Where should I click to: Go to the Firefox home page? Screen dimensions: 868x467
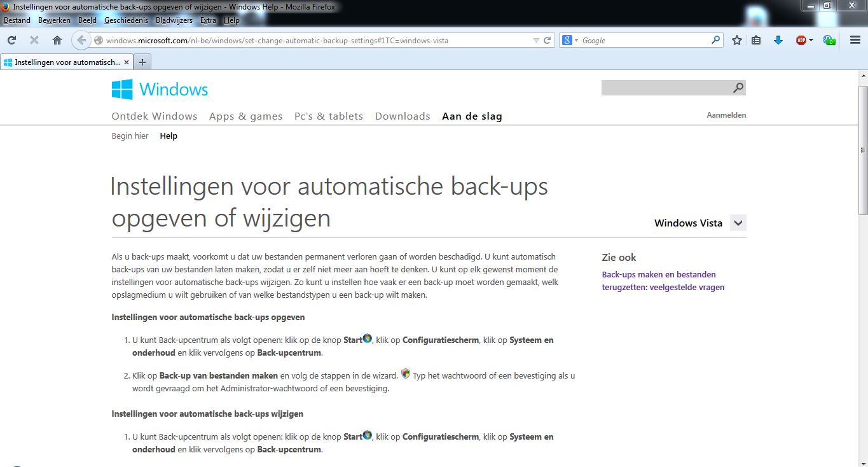click(x=57, y=40)
